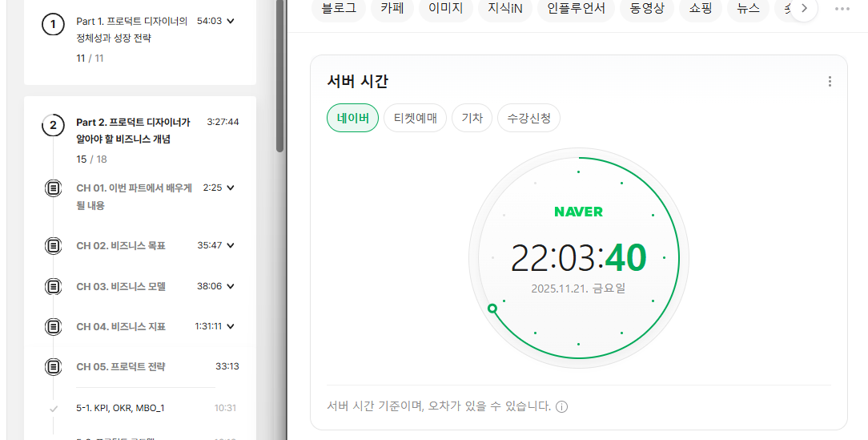Click the 22:03:40 time display
The height and width of the screenshot is (440, 868).
pos(578,258)
